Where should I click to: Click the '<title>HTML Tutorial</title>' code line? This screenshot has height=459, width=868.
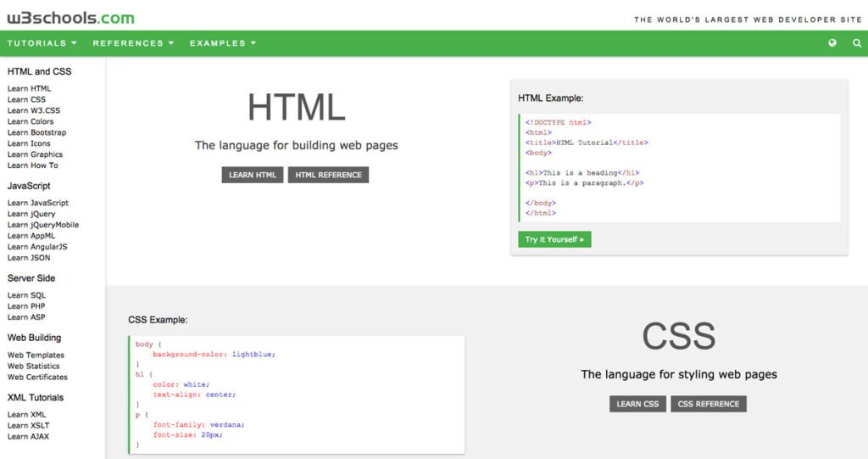point(587,143)
